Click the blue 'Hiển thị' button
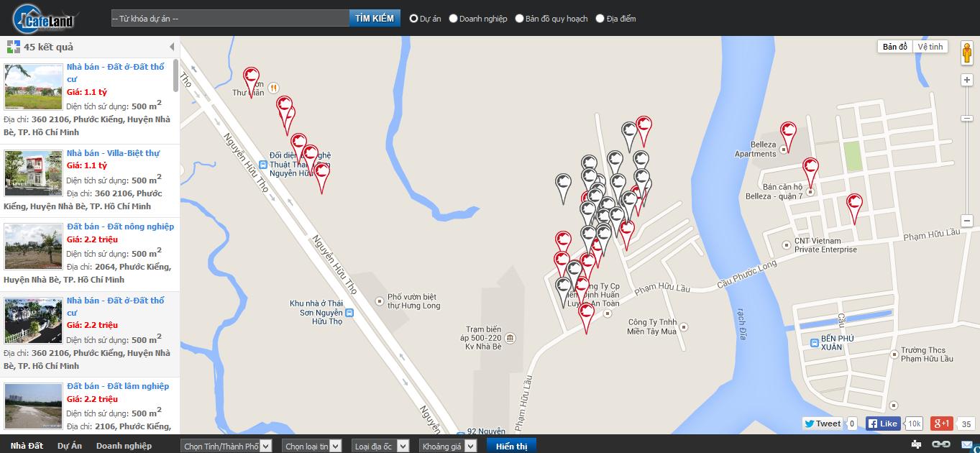The height and width of the screenshot is (453, 980). [511, 446]
